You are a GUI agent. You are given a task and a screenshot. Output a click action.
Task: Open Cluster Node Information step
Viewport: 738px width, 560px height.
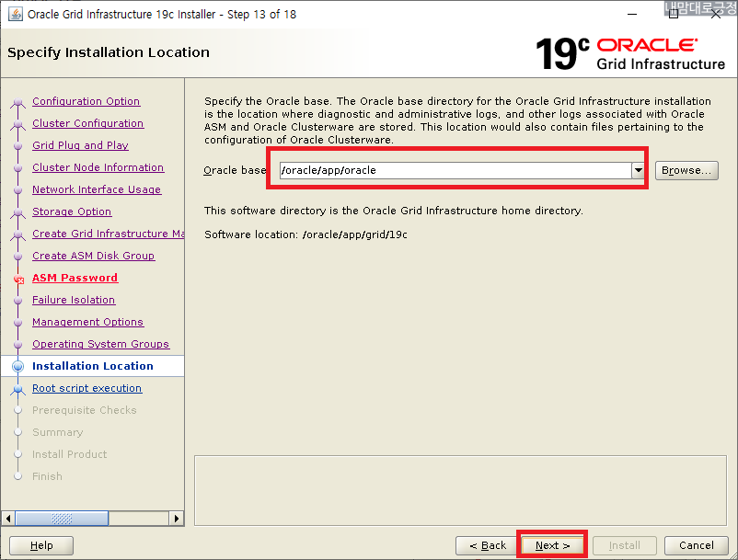tap(98, 167)
